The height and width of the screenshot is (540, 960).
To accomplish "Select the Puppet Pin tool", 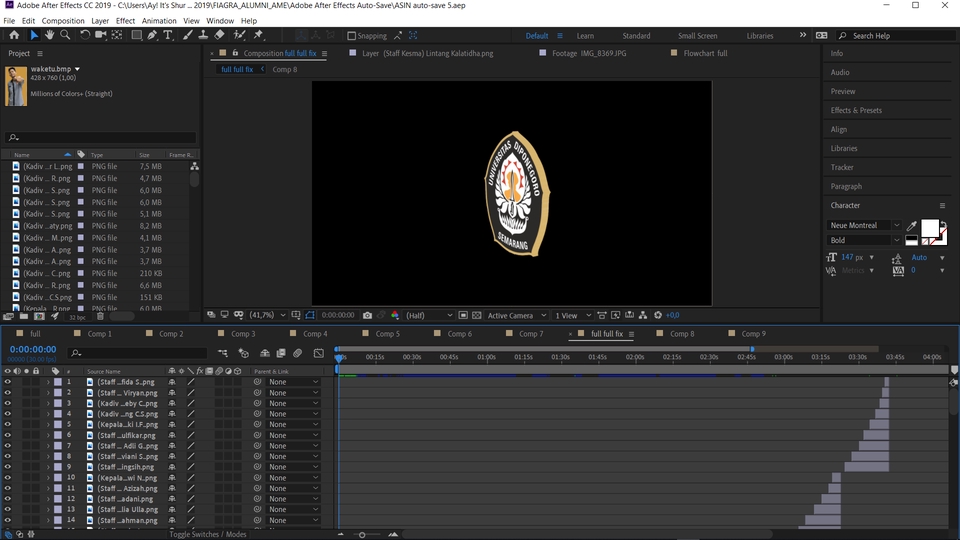I will (258, 36).
